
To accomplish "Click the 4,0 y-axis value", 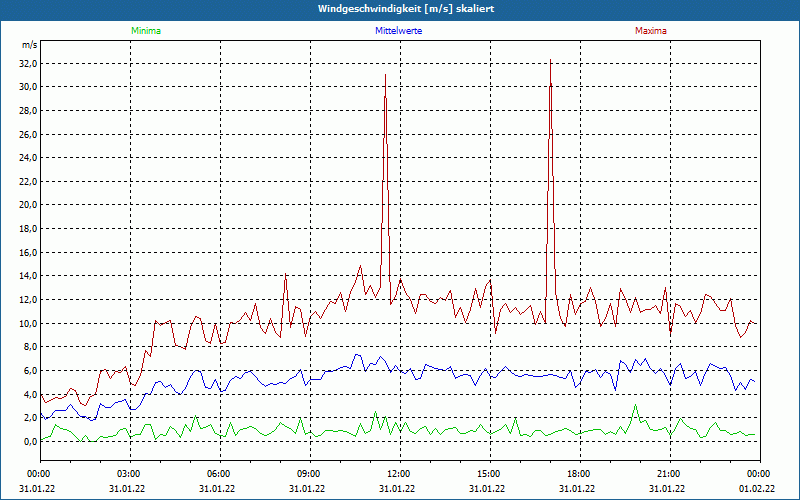I will (x=29, y=394).
